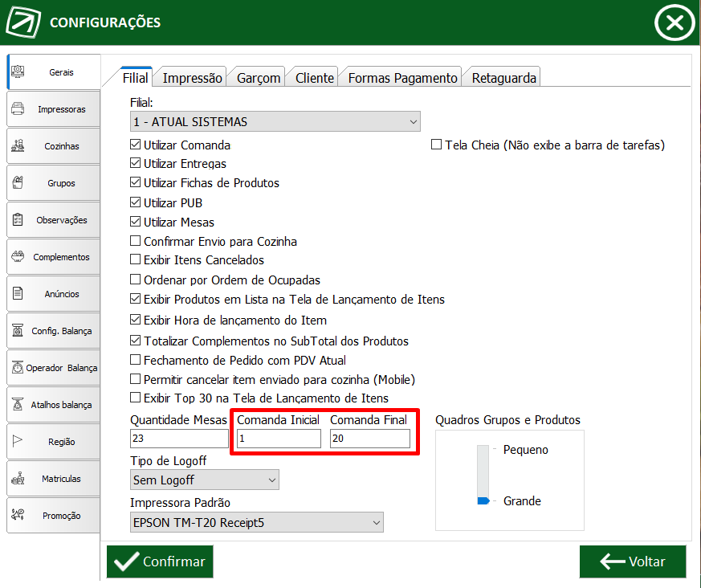Enable Confirmar Envio para Cozinha
The width and height of the screenshot is (701, 588).
(x=135, y=241)
